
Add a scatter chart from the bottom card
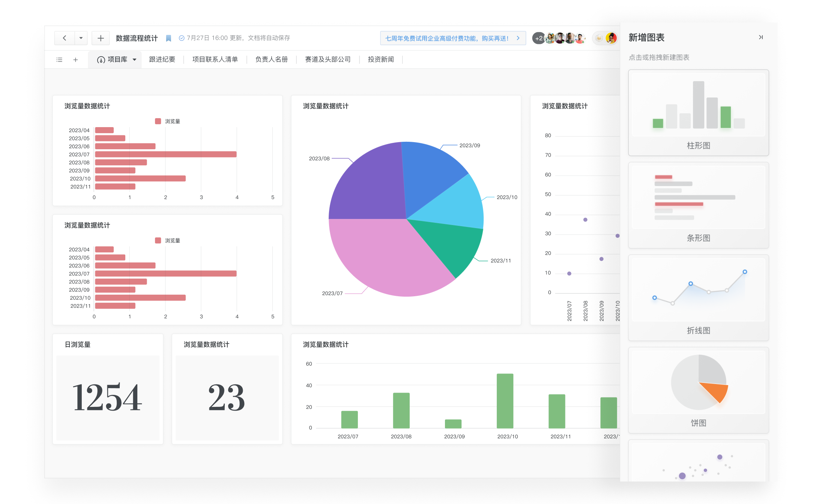698,460
